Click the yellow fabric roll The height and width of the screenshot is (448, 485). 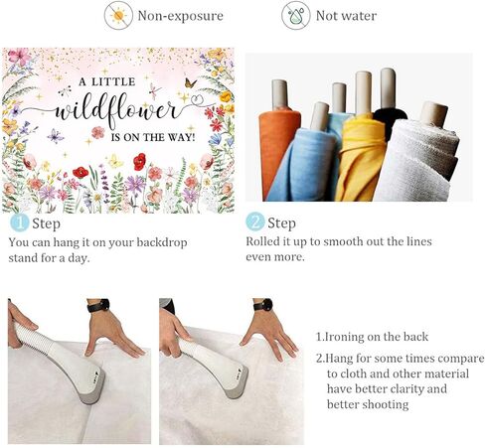click(x=361, y=156)
